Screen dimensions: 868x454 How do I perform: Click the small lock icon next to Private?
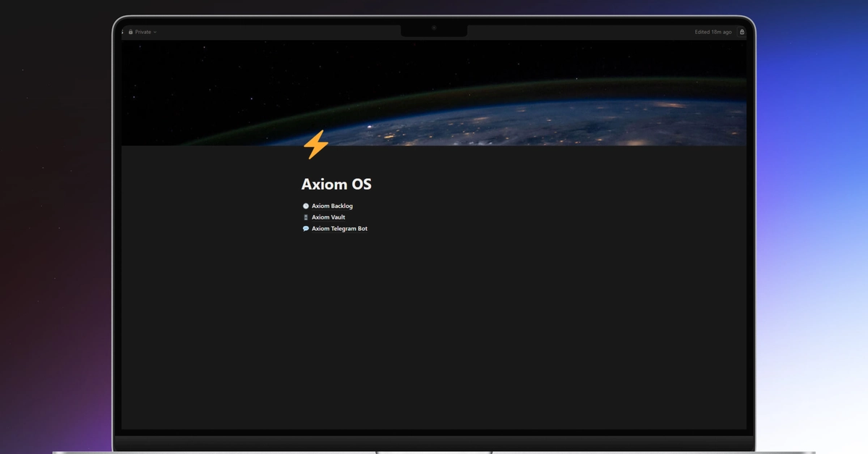pyautogui.click(x=131, y=32)
